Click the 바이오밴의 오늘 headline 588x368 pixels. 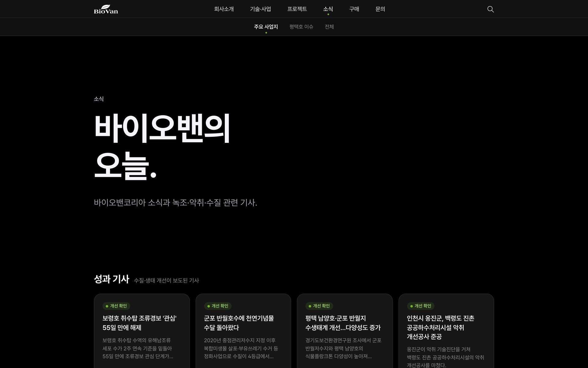162,146
